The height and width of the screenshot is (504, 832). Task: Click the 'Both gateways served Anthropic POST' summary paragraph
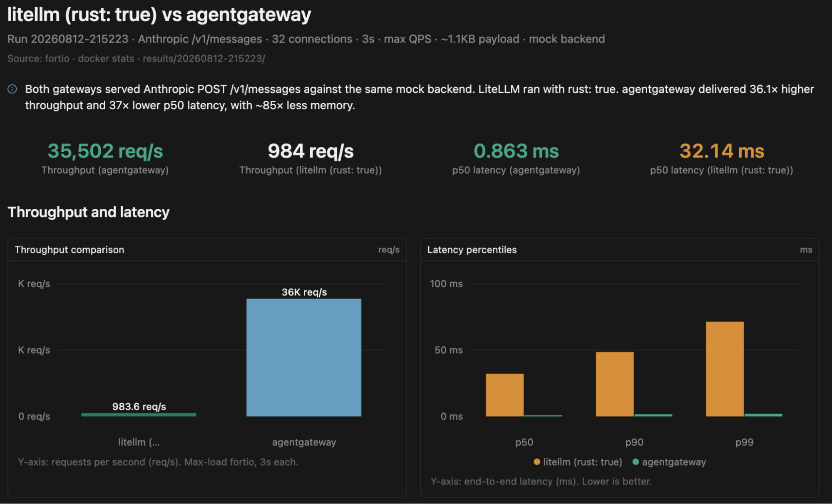click(x=420, y=97)
